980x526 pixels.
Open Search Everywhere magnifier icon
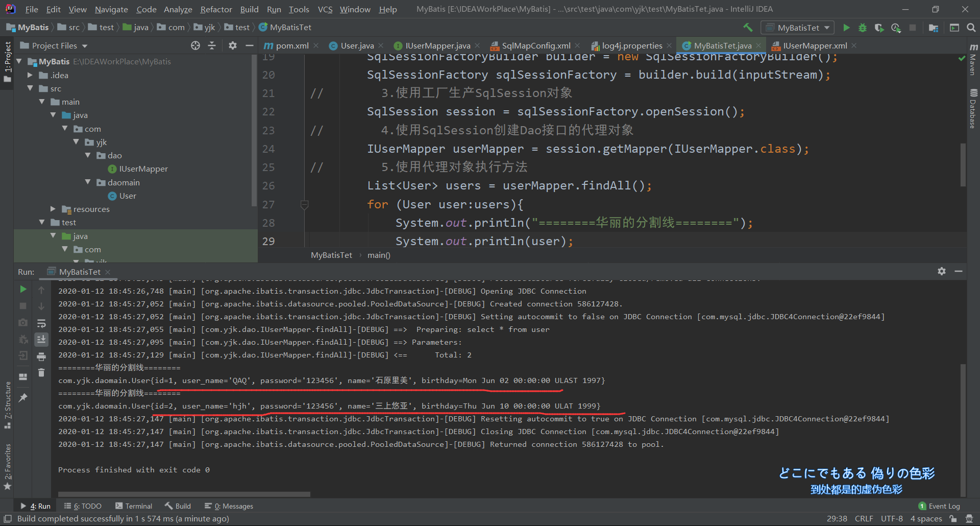click(971, 28)
